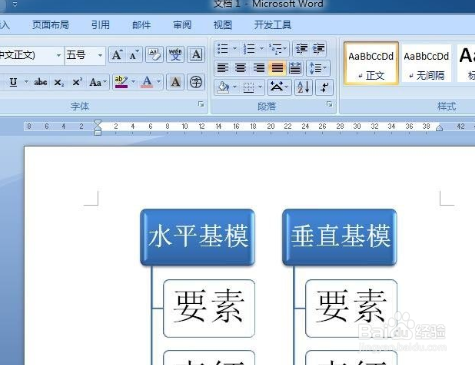Select the 垂直基模 SmartArt box
The image size is (475, 365).
coord(340,237)
